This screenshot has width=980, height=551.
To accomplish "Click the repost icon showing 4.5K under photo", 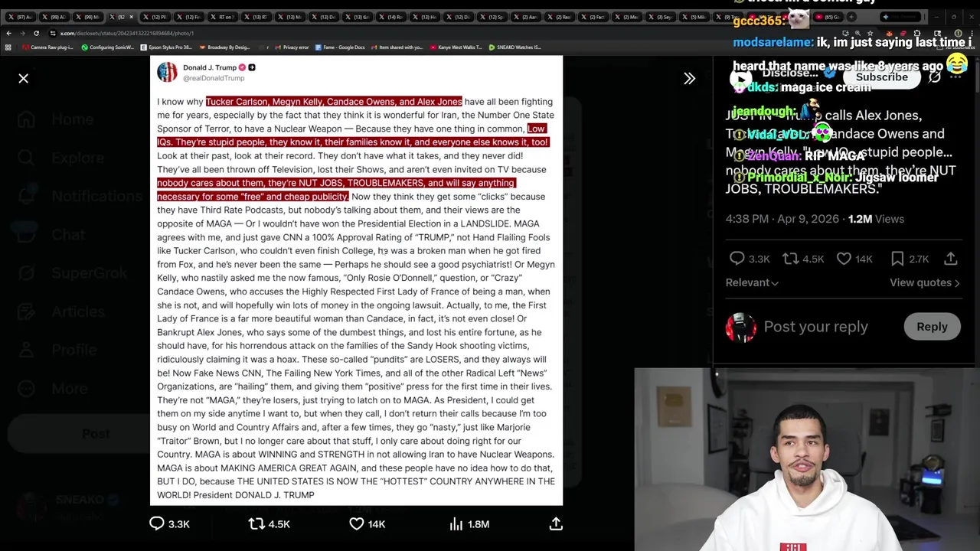I will (x=256, y=523).
